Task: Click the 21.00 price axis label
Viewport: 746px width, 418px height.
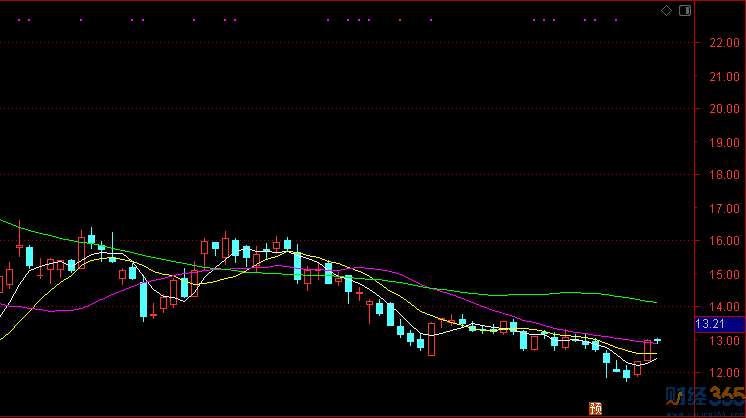Action: pyautogui.click(x=724, y=77)
